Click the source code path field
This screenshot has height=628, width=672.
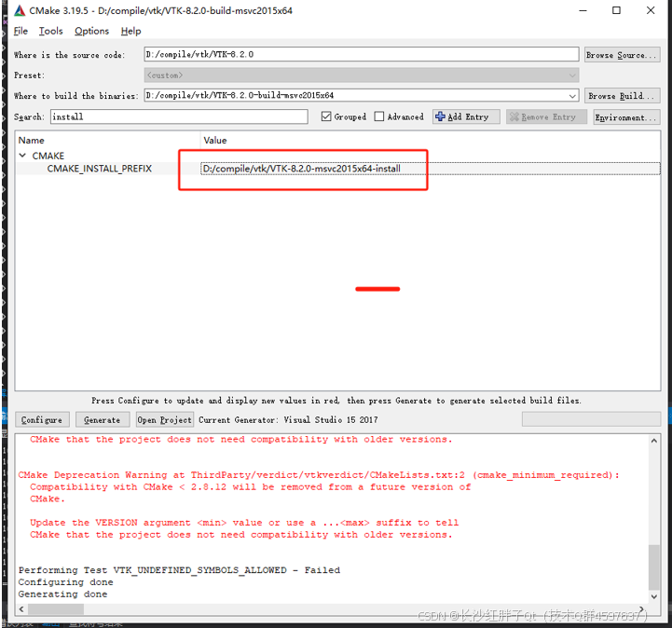pyautogui.click(x=362, y=54)
